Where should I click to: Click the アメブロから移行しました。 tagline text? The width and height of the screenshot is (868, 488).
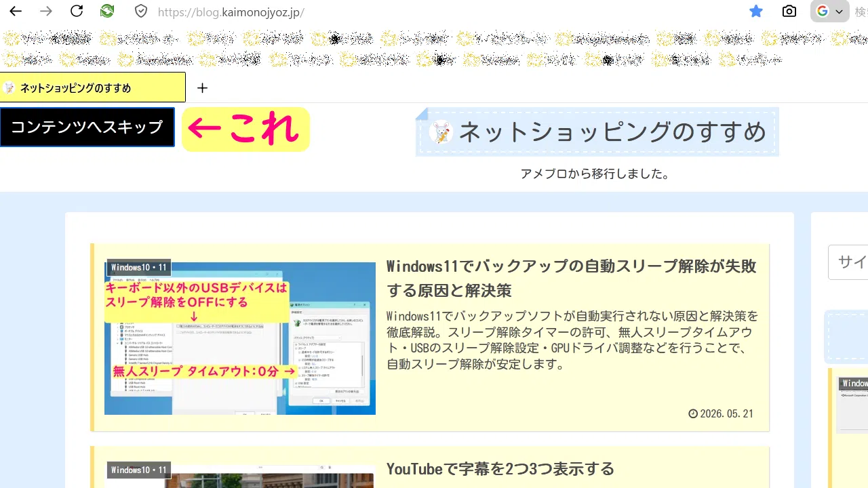[595, 174]
